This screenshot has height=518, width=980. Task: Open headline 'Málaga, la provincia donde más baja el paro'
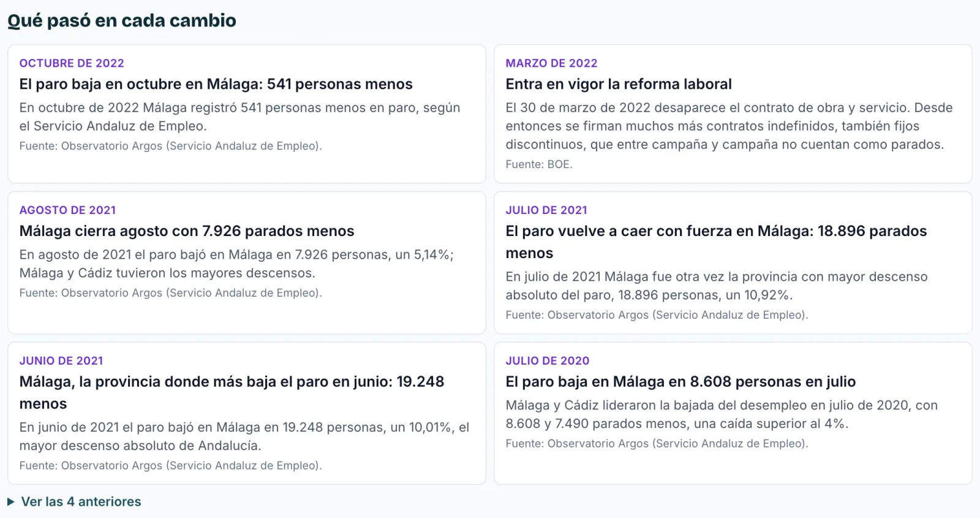(232, 393)
